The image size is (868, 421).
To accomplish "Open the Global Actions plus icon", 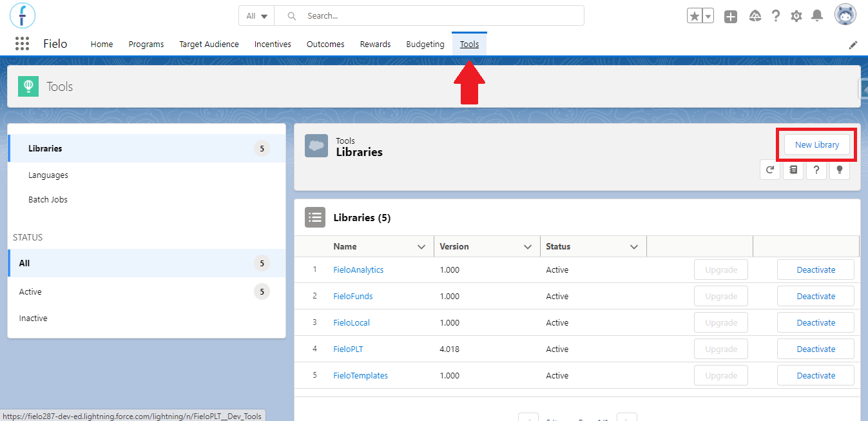I will 730,16.
